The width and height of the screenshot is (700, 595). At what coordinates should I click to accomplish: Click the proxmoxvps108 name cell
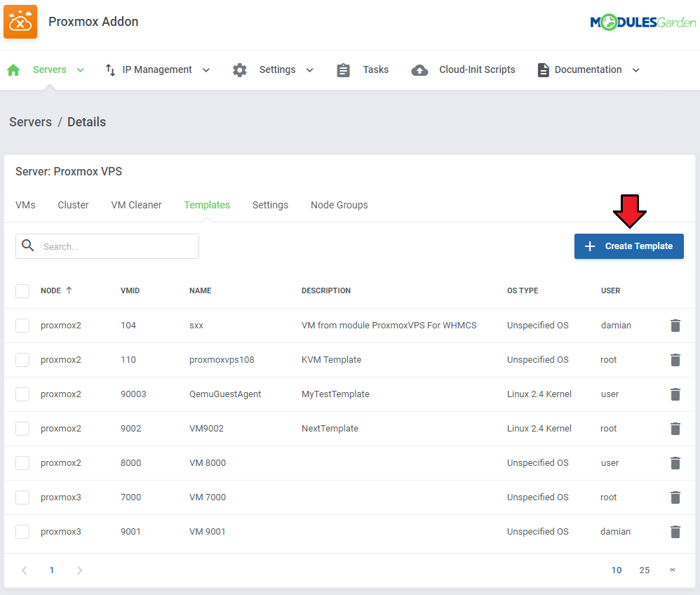(222, 359)
